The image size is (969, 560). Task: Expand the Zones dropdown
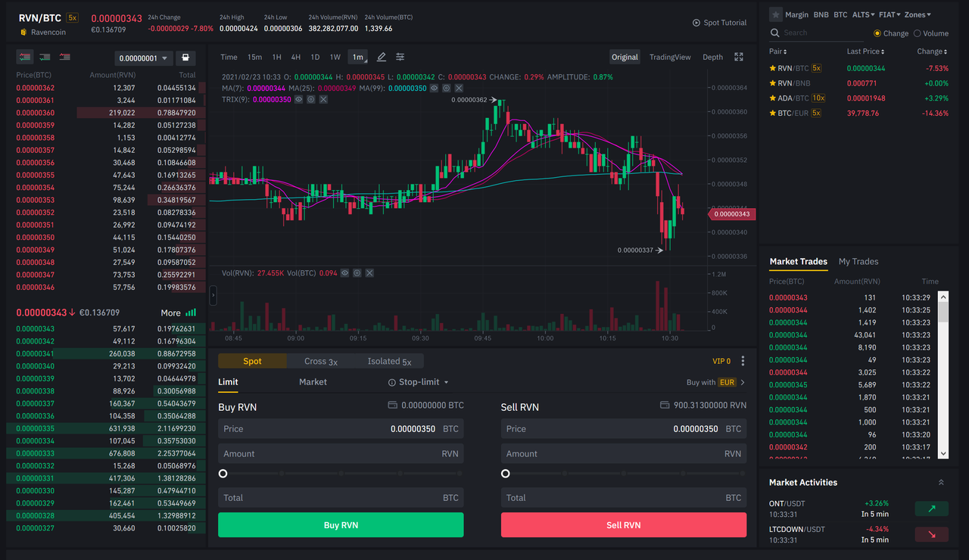(x=918, y=14)
